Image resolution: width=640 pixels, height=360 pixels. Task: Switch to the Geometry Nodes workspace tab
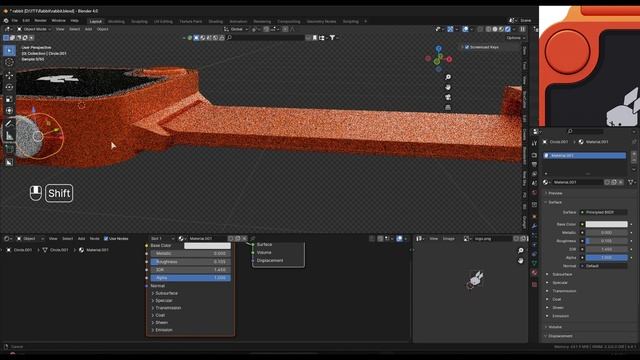(x=322, y=22)
